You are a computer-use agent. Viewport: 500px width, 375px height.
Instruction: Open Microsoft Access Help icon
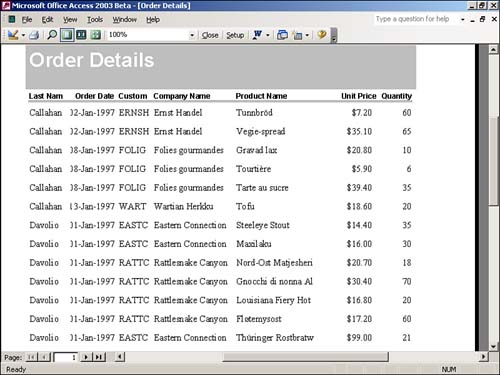322,35
